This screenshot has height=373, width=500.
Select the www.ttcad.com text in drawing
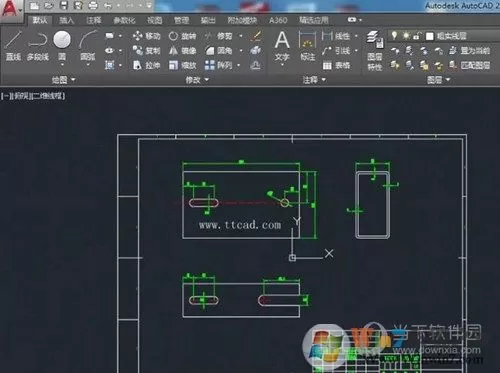pyautogui.click(x=240, y=225)
